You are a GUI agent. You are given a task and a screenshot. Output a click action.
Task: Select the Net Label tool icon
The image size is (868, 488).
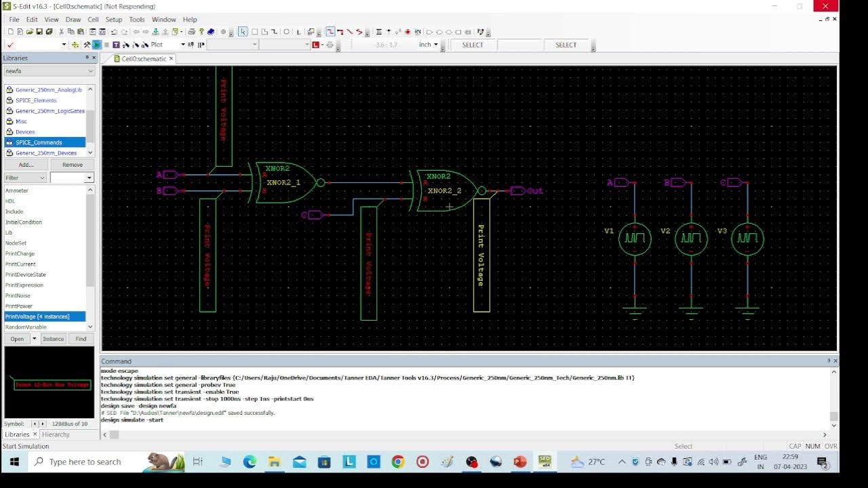(418, 32)
